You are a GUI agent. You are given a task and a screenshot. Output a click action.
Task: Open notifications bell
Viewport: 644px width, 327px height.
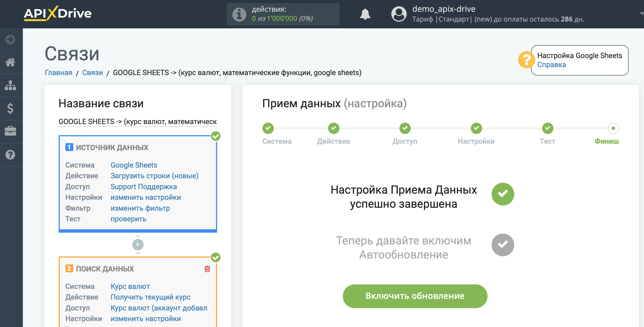click(x=365, y=14)
